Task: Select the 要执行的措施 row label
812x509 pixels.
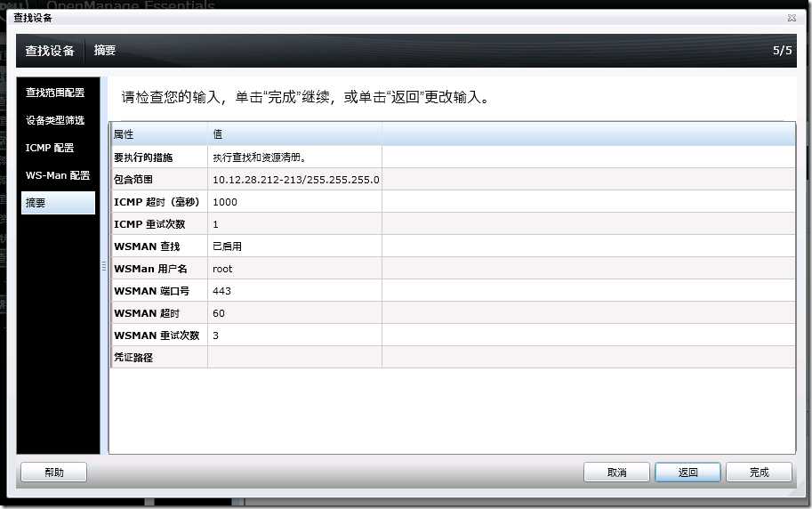Action: click(143, 157)
